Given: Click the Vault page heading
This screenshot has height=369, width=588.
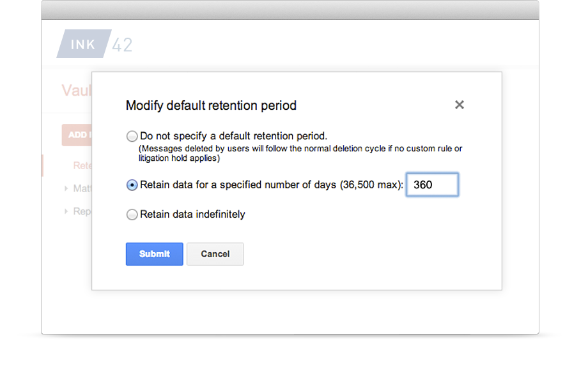Looking at the screenshot, I should [x=76, y=90].
